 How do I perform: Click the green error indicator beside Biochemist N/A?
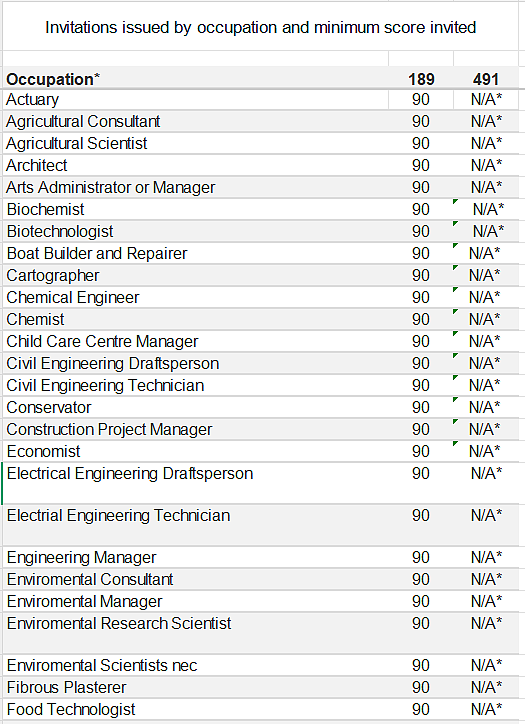pyautogui.click(x=456, y=202)
